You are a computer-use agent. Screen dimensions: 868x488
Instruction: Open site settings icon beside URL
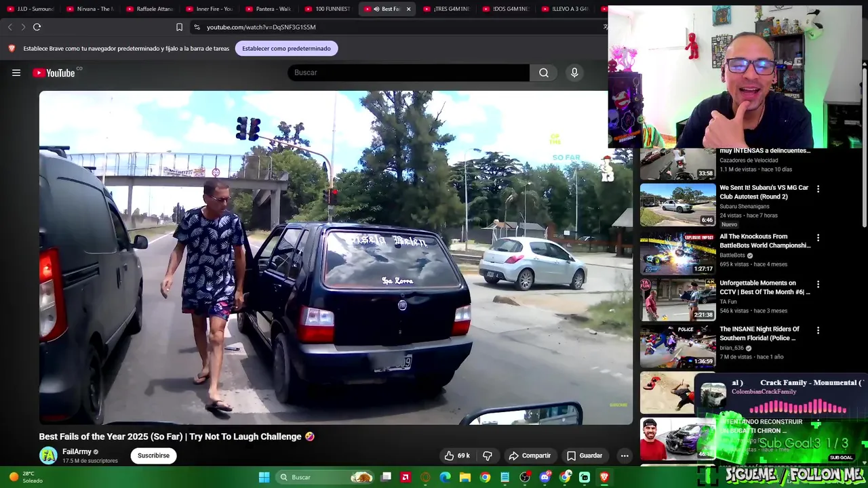(197, 27)
